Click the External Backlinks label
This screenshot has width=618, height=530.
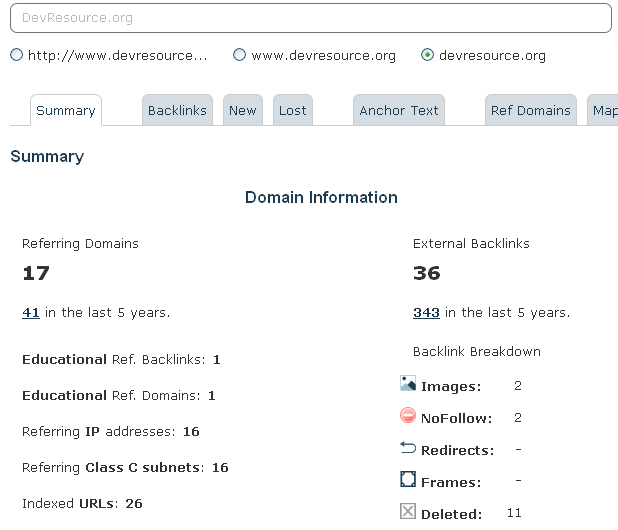(x=471, y=244)
